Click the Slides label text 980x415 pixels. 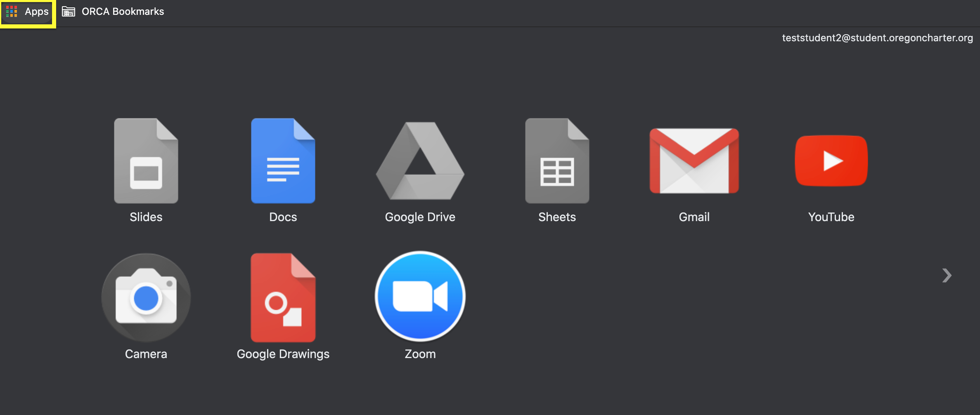[146, 217]
